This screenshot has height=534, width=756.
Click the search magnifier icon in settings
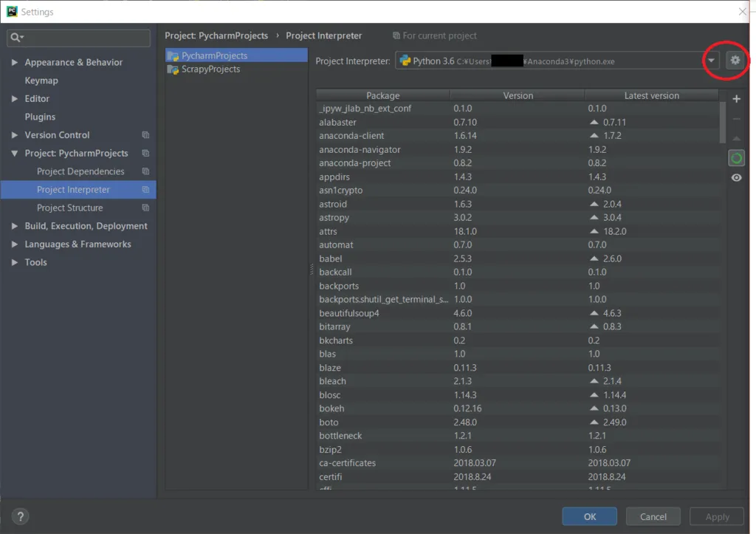point(16,38)
